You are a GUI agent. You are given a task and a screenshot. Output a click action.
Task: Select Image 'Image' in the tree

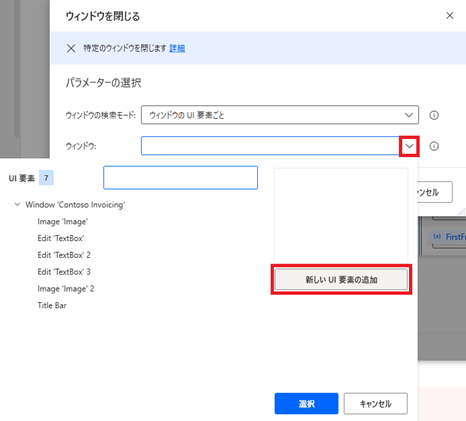(63, 222)
